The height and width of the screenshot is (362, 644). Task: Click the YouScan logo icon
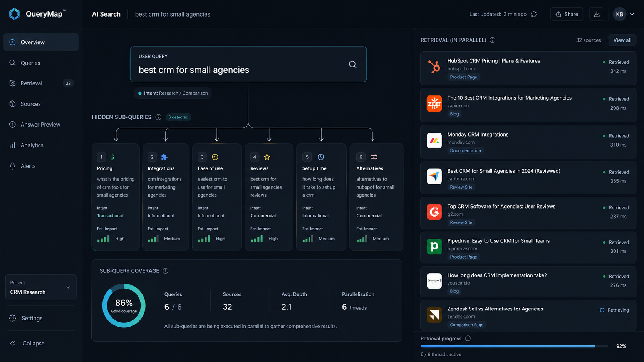(x=434, y=281)
